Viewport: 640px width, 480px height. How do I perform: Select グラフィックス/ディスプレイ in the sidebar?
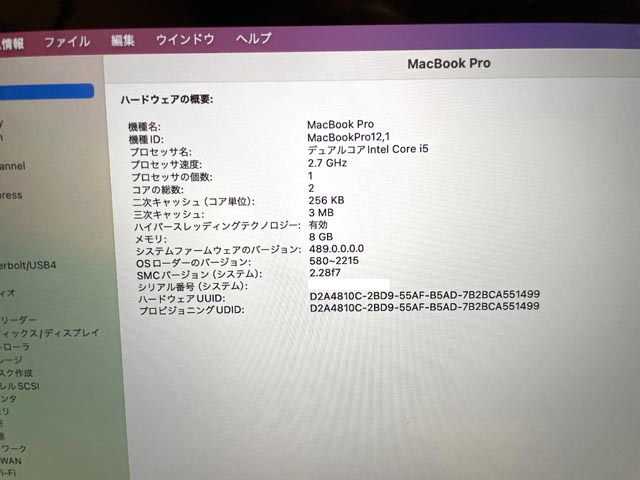click(x=48, y=333)
